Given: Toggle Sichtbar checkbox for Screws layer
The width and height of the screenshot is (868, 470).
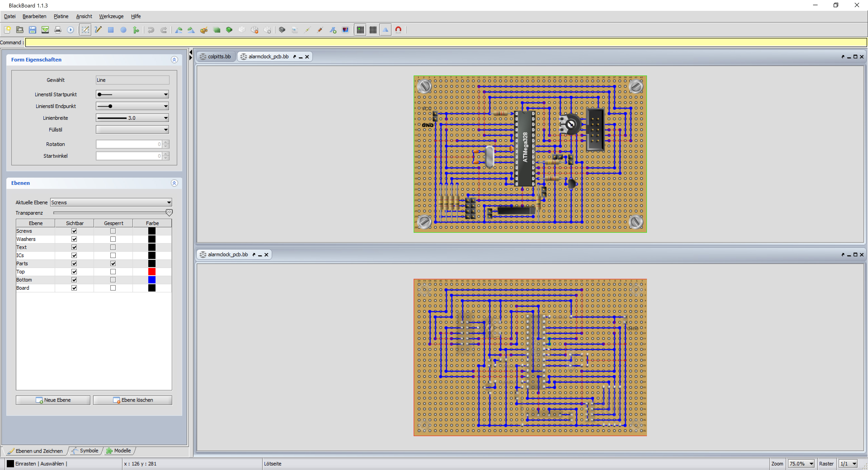Looking at the screenshot, I should (74, 231).
